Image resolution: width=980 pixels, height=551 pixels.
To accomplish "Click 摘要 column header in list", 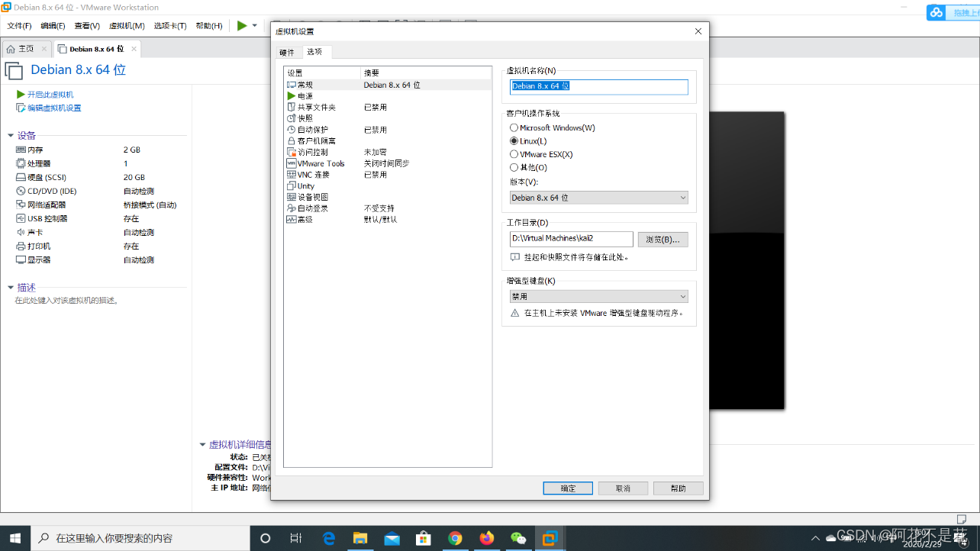I will [426, 73].
